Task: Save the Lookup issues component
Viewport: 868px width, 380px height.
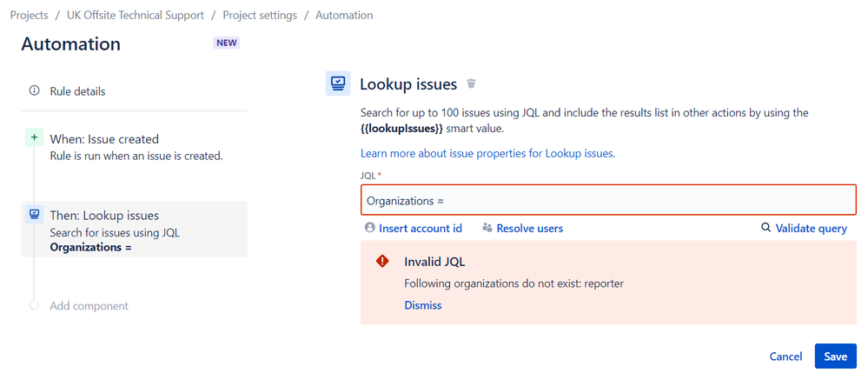Action: click(835, 357)
